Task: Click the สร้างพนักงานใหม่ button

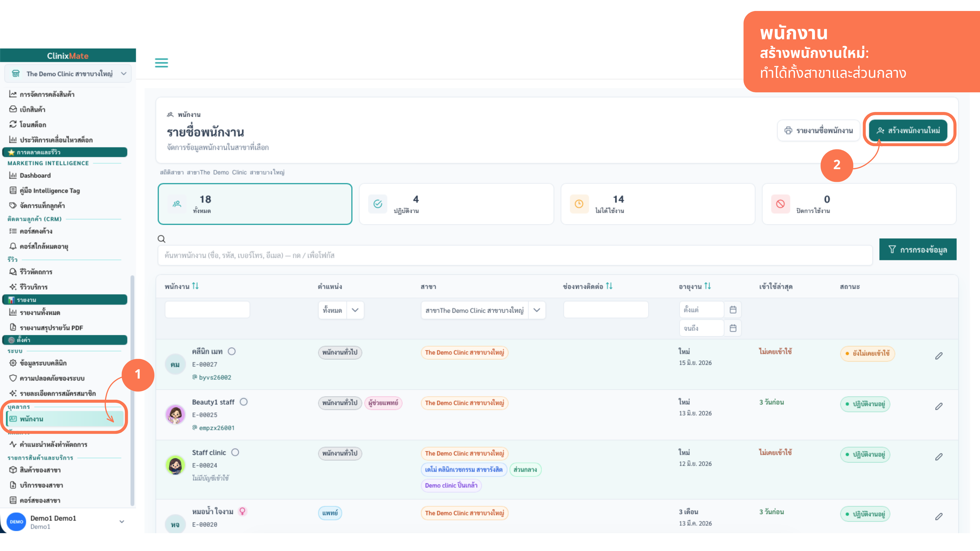Action: click(x=908, y=131)
